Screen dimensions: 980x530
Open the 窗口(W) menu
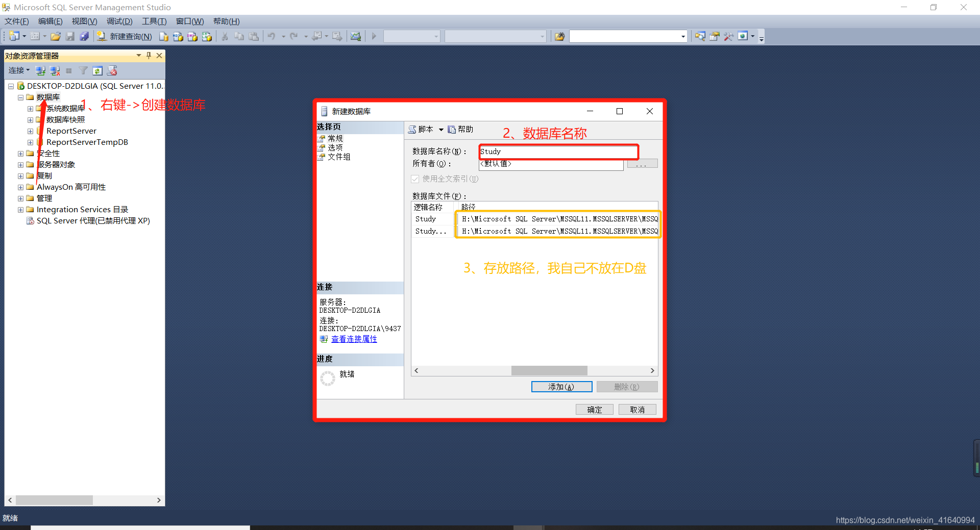point(190,21)
